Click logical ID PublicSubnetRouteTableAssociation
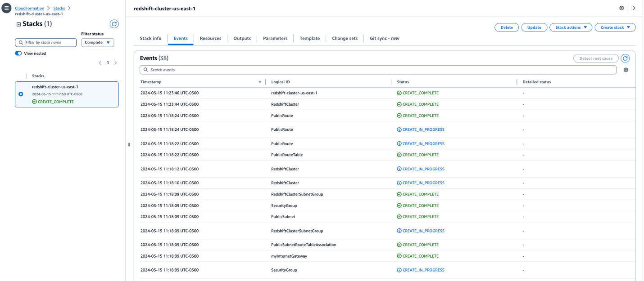This screenshot has width=644, height=281. pyautogui.click(x=304, y=245)
